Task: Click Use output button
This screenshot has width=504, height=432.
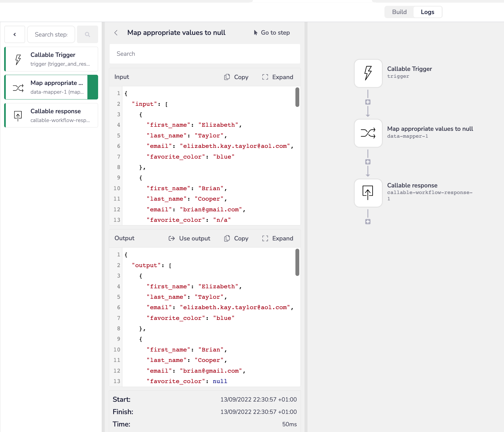Action: coord(189,239)
